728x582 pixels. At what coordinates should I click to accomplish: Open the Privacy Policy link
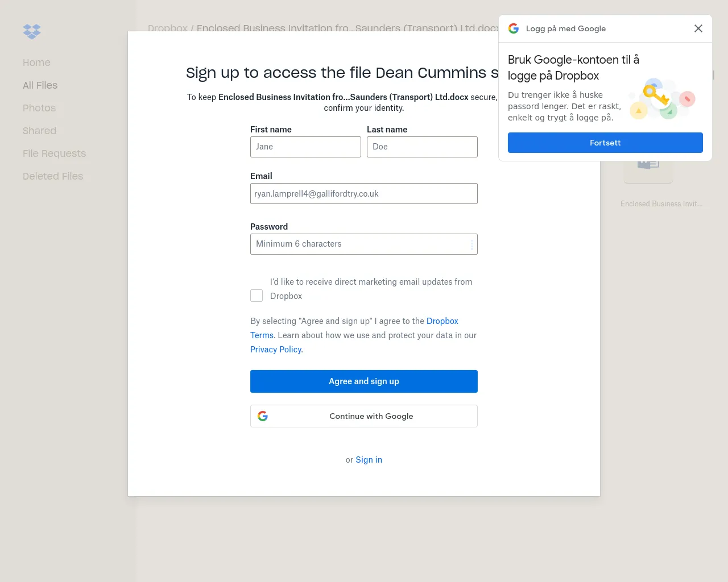[x=276, y=350]
